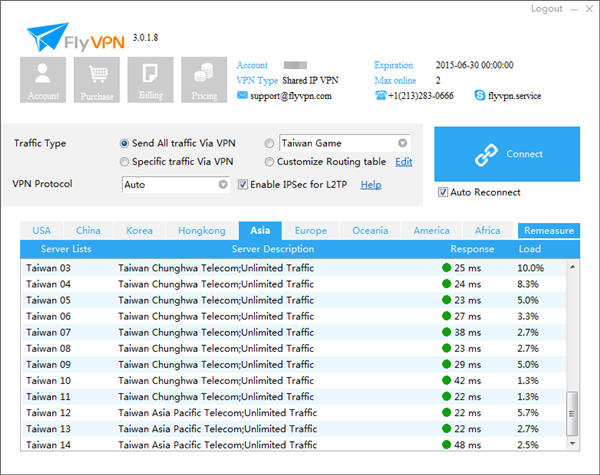Open the Purchase cart icon
Image resolution: width=600 pixels, height=475 pixels.
coord(97,80)
